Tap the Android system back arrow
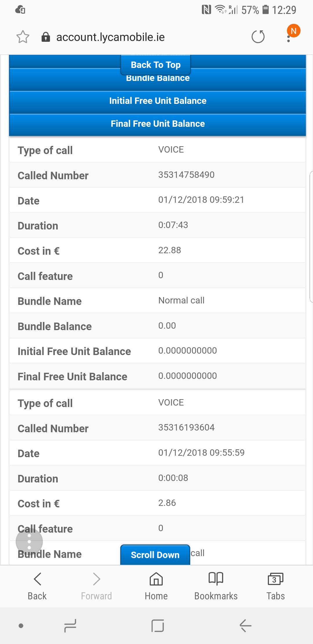This screenshot has width=313, height=644. coord(245,626)
